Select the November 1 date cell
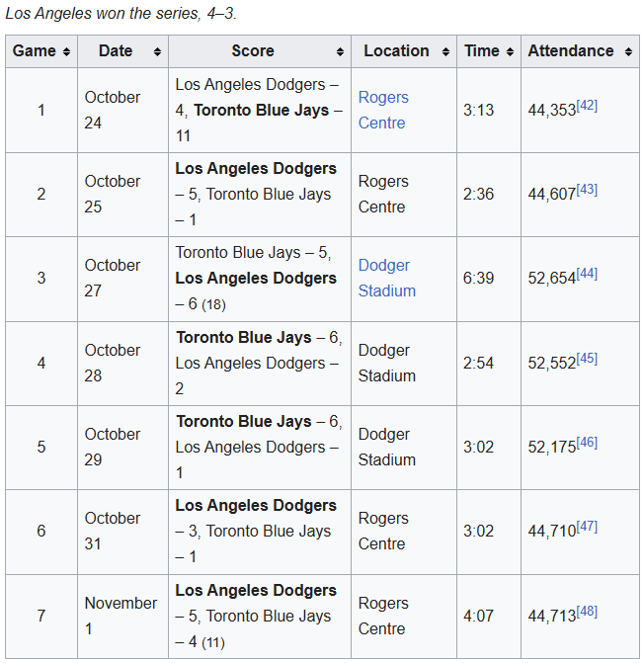Image resolution: width=644 pixels, height=663 pixels. [x=121, y=616]
